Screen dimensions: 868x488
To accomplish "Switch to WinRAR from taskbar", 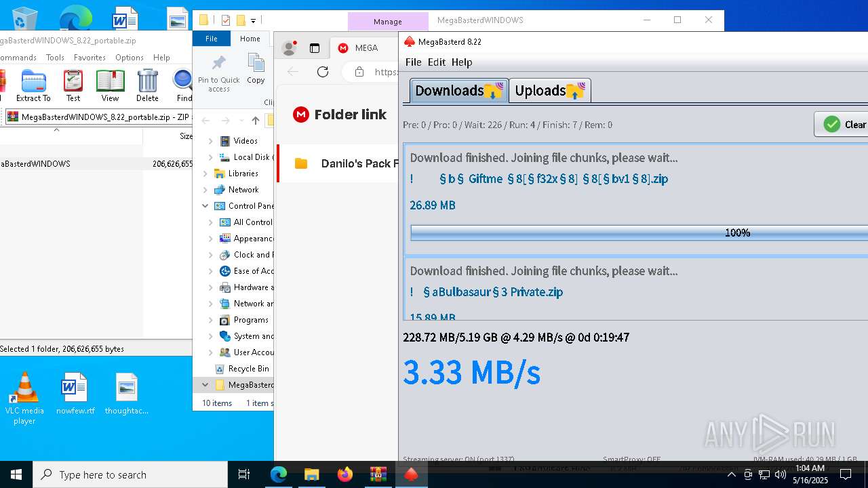I will 378,474.
